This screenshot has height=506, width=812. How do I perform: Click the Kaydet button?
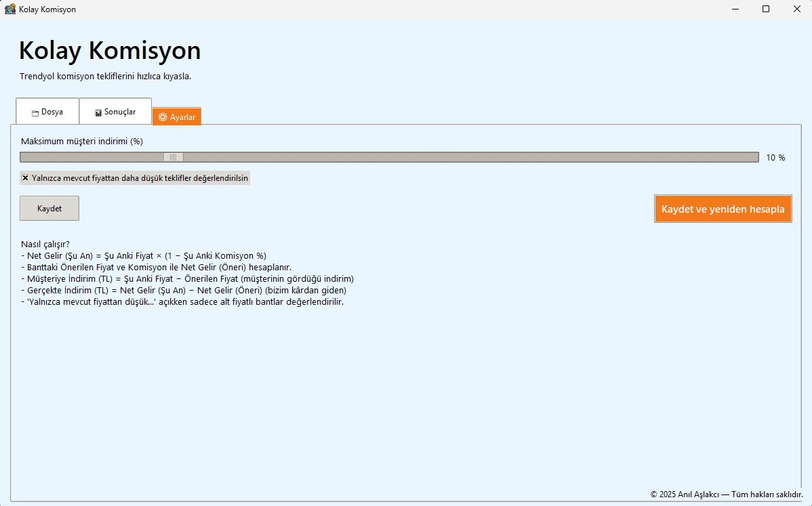click(x=49, y=209)
